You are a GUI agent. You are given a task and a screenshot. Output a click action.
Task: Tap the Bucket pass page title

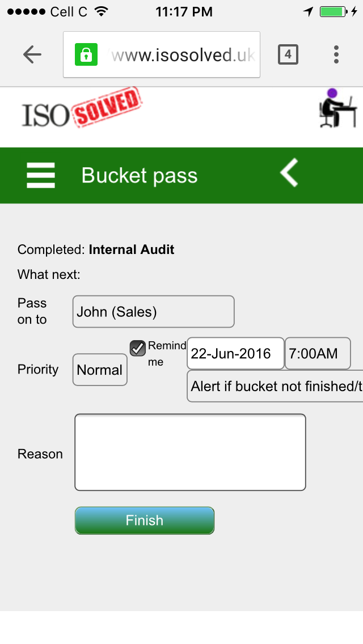pyautogui.click(x=140, y=176)
